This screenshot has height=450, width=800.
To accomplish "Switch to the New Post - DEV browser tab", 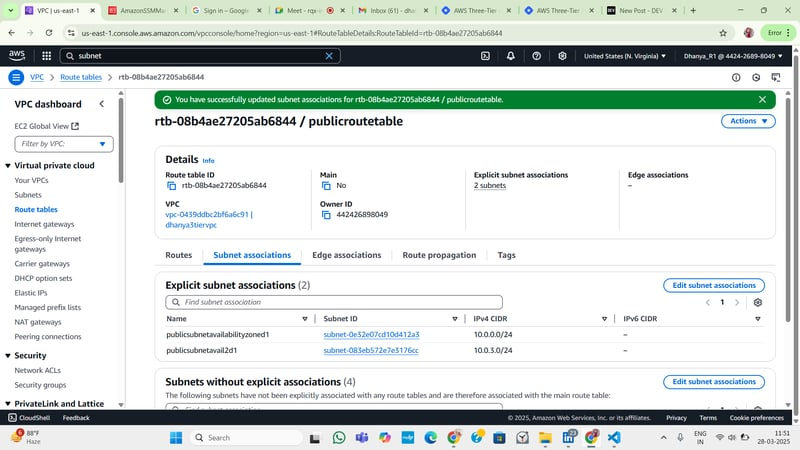I will [642, 10].
